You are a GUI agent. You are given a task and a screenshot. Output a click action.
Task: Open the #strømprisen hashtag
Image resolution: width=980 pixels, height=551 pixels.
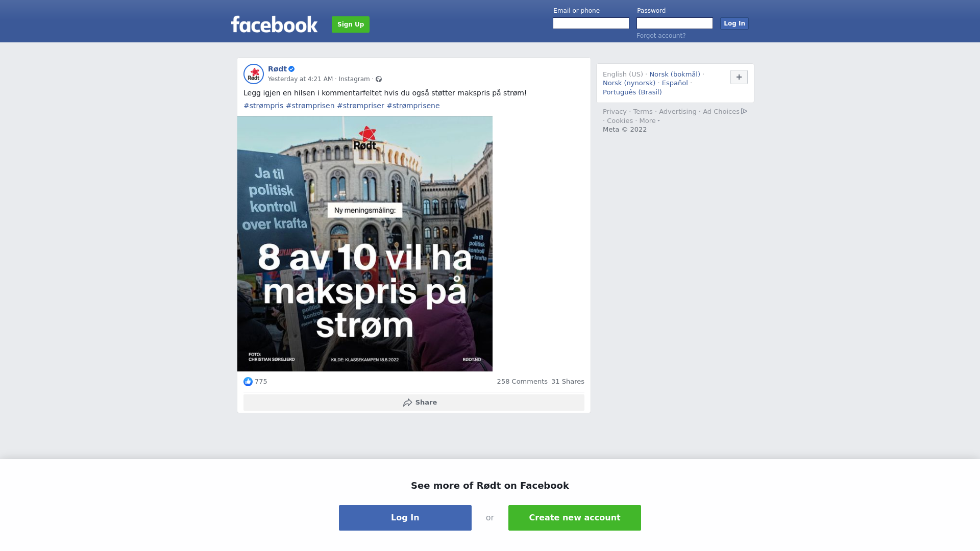pos(310,106)
